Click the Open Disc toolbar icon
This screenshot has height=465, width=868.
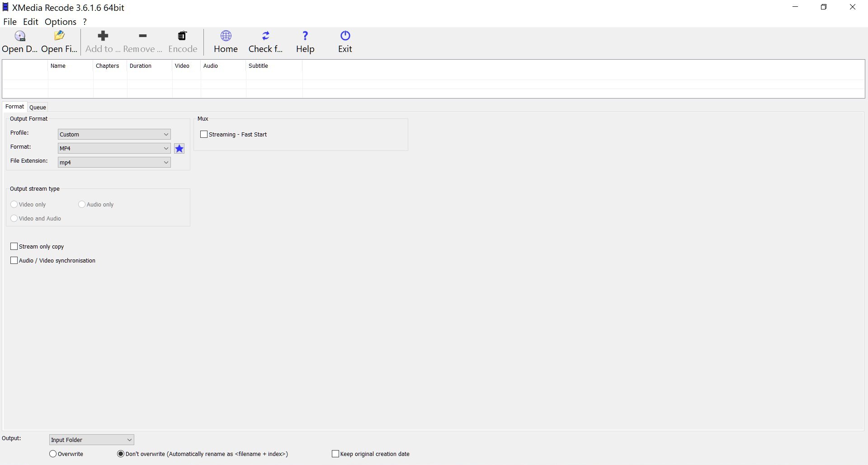[x=20, y=36]
